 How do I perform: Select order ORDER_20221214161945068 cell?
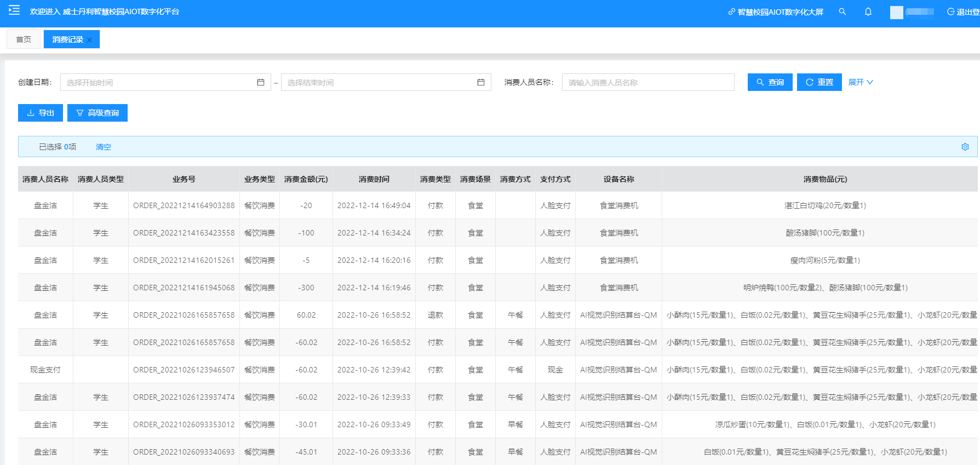(x=184, y=288)
